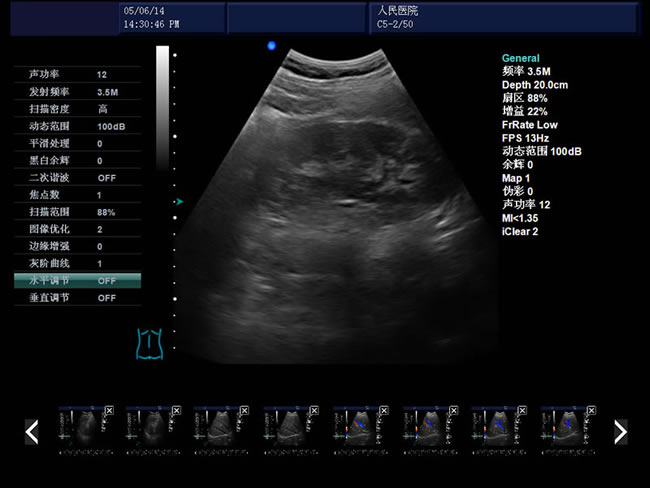Click the blue probe orientation dot

pyautogui.click(x=271, y=45)
